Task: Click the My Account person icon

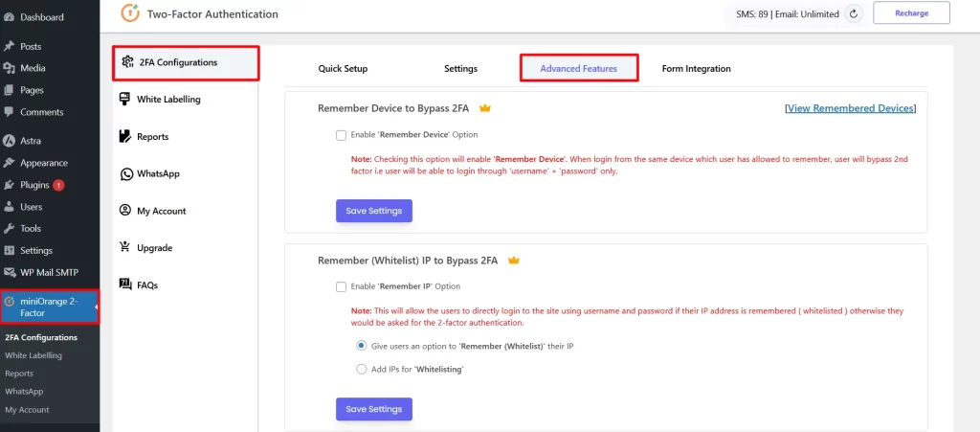Action: click(x=126, y=211)
